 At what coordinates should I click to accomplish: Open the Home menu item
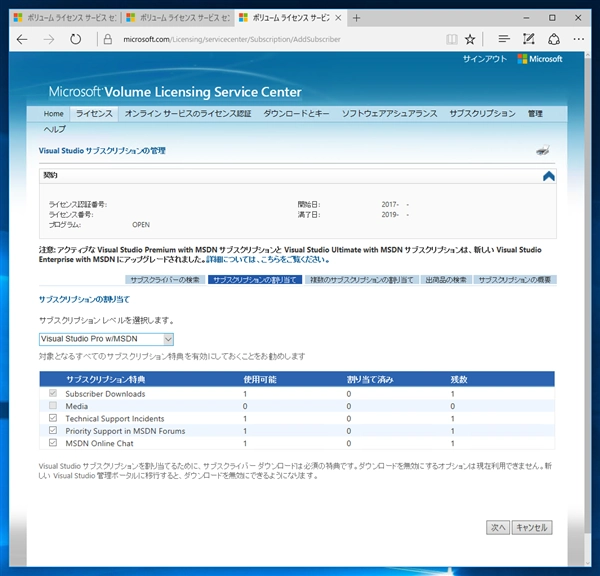[54, 114]
